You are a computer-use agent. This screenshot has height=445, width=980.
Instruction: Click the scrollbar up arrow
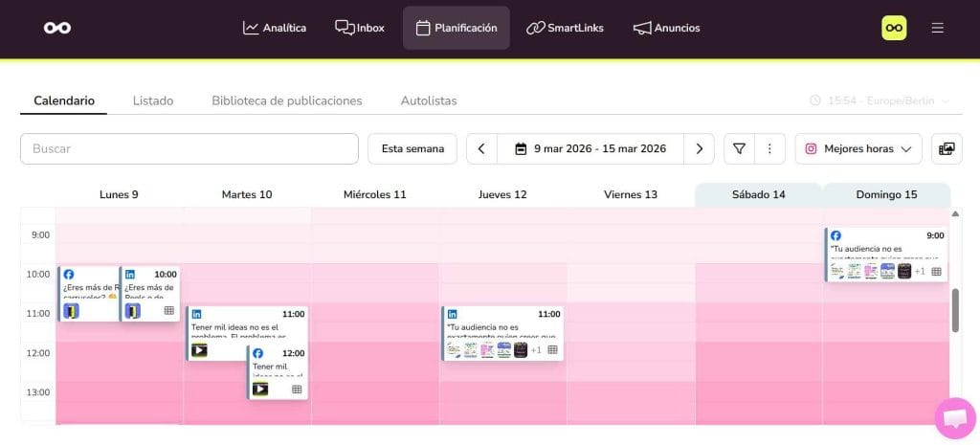pyautogui.click(x=955, y=213)
